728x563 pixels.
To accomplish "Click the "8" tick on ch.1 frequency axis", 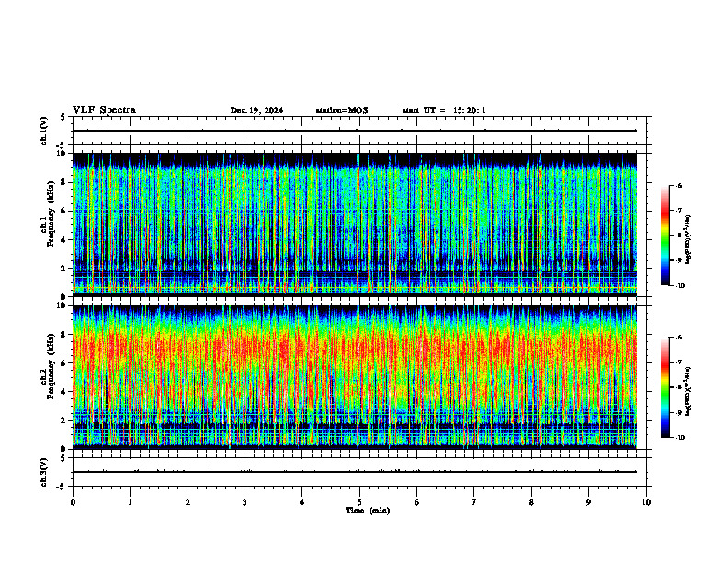I will click(64, 182).
